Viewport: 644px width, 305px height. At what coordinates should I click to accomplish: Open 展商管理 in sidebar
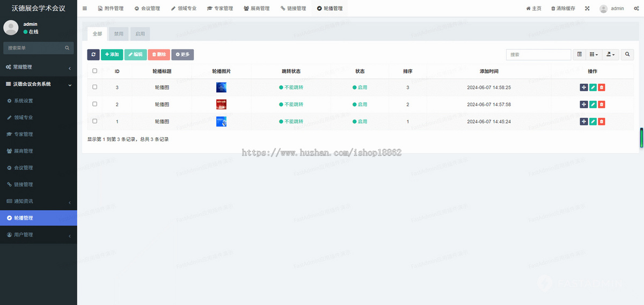[39, 151]
